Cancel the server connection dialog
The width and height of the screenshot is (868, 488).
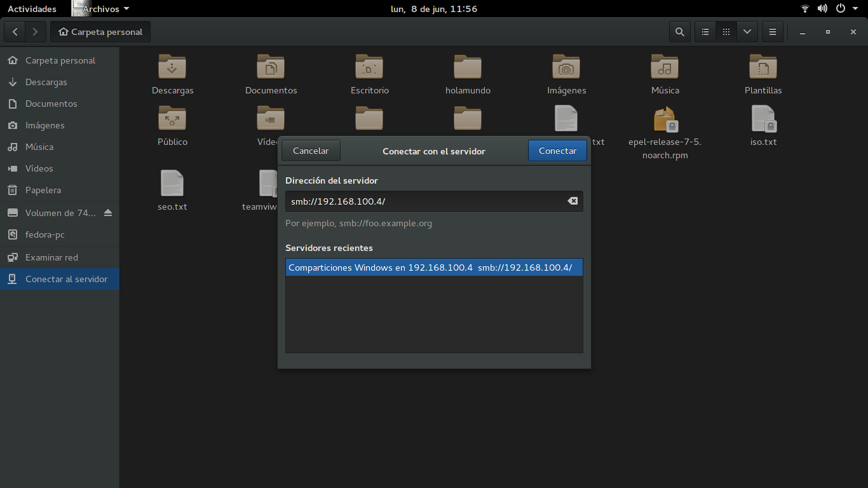(x=310, y=151)
